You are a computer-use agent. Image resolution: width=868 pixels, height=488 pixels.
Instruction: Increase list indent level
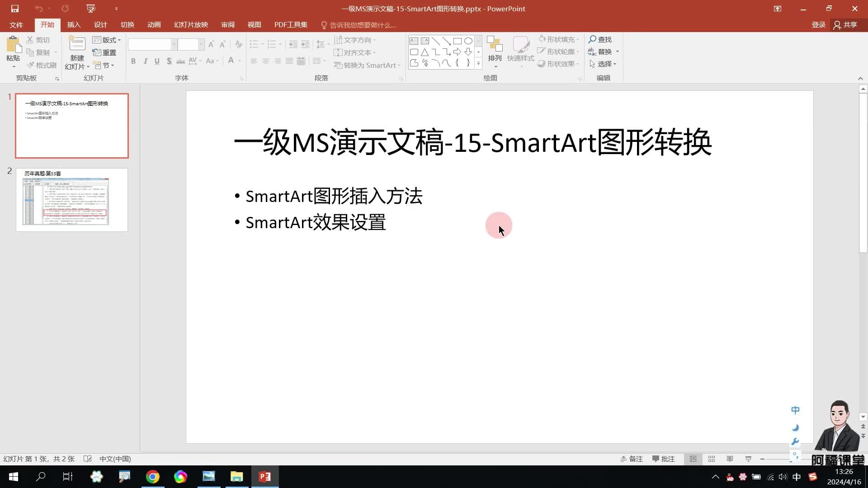tap(305, 44)
